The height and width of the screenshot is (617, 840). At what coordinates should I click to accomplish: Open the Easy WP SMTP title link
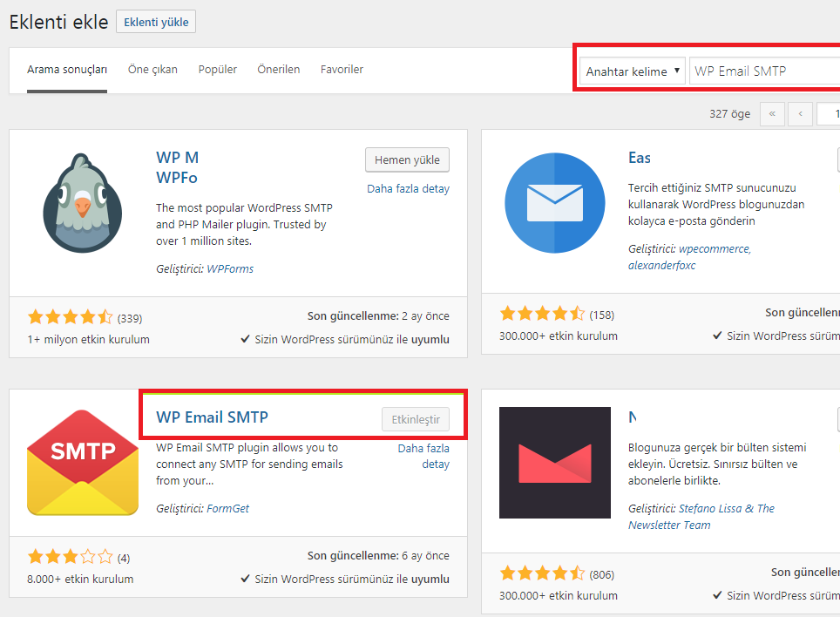640,158
